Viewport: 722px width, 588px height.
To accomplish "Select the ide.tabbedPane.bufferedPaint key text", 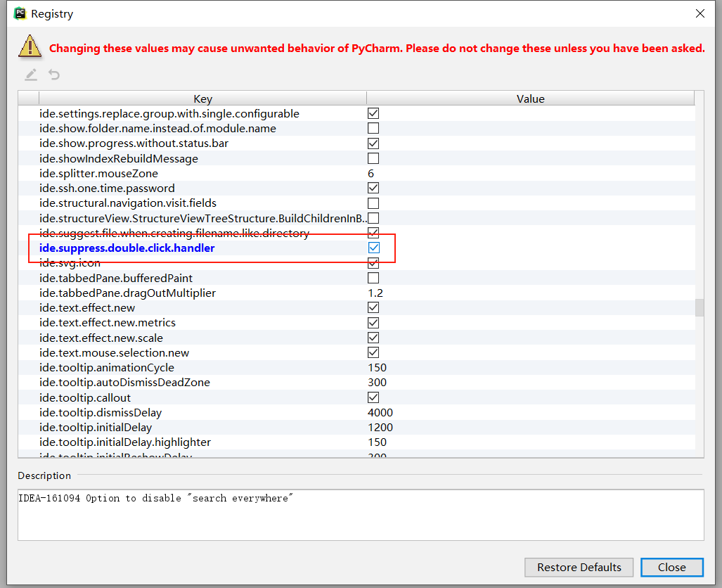I will tap(116, 278).
